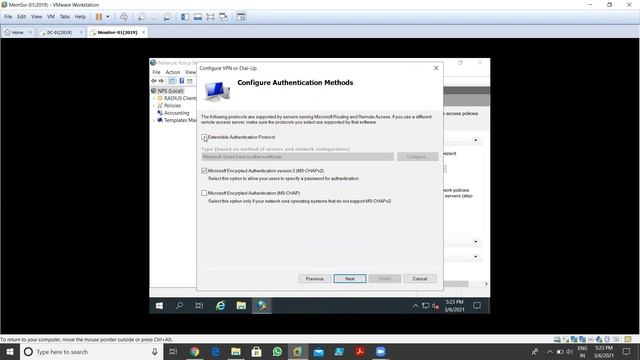The image size is (640, 360).
Task: Click the Next button
Action: point(350,278)
